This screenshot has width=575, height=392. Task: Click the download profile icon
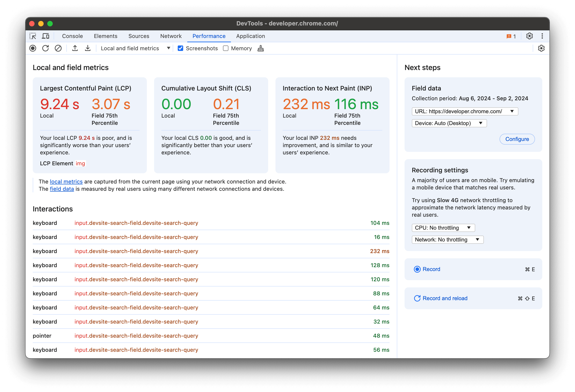[87, 48]
